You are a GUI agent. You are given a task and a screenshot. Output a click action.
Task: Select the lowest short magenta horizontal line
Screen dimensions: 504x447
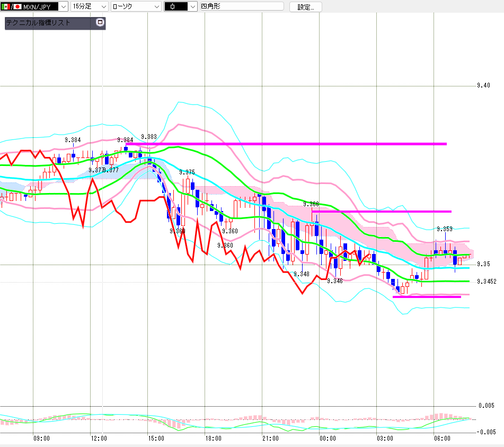427,297
